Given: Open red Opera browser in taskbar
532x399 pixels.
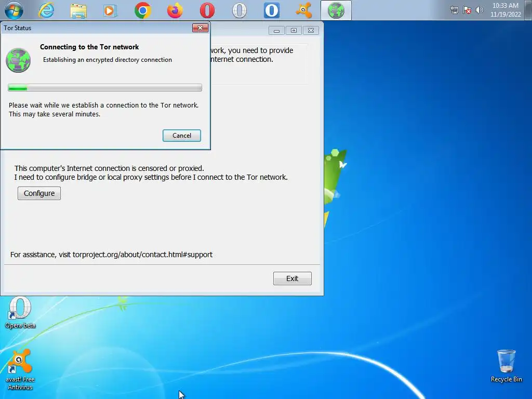Looking at the screenshot, I should pos(207,10).
